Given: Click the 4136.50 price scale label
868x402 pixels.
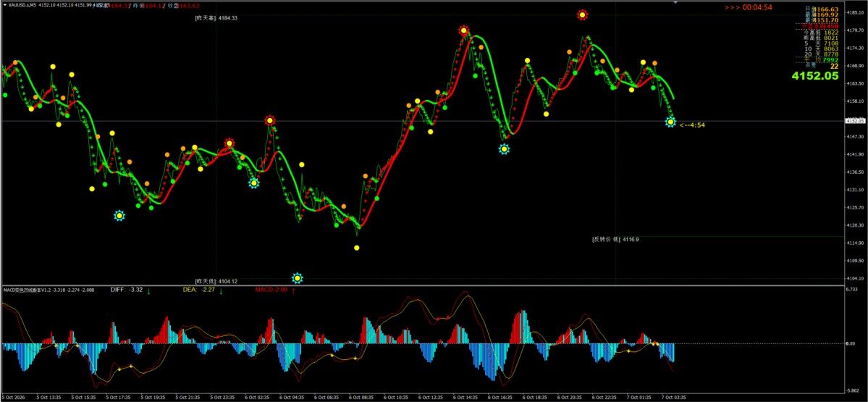Looking at the screenshot, I should (855, 172).
